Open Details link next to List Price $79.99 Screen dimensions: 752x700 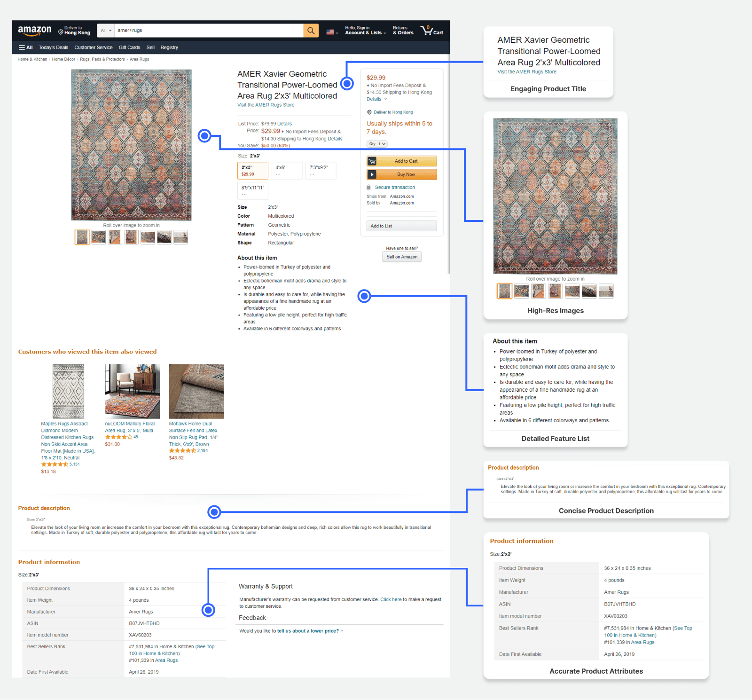pyautogui.click(x=284, y=124)
